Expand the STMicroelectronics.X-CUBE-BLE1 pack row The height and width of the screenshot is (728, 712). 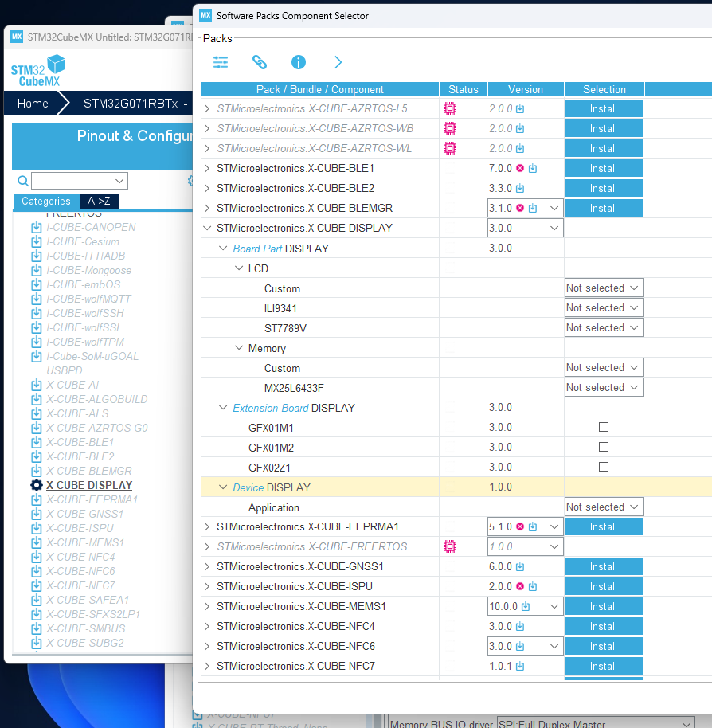[207, 169]
